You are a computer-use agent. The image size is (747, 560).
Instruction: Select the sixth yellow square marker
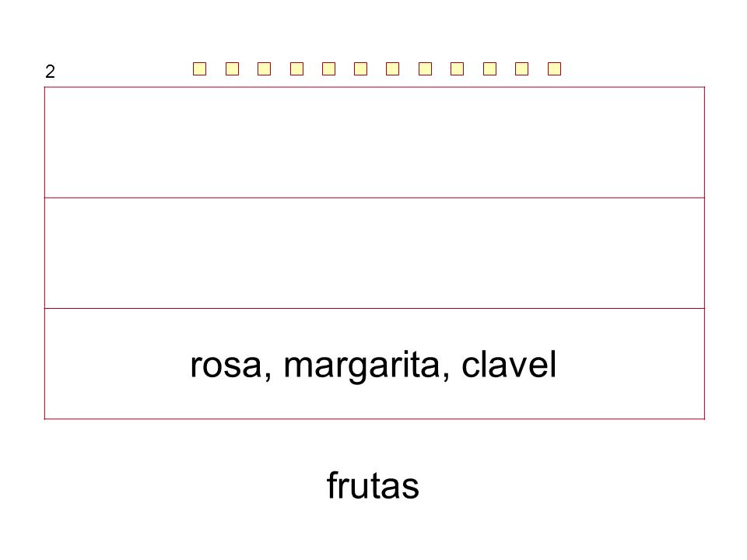[x=360, y=69]
